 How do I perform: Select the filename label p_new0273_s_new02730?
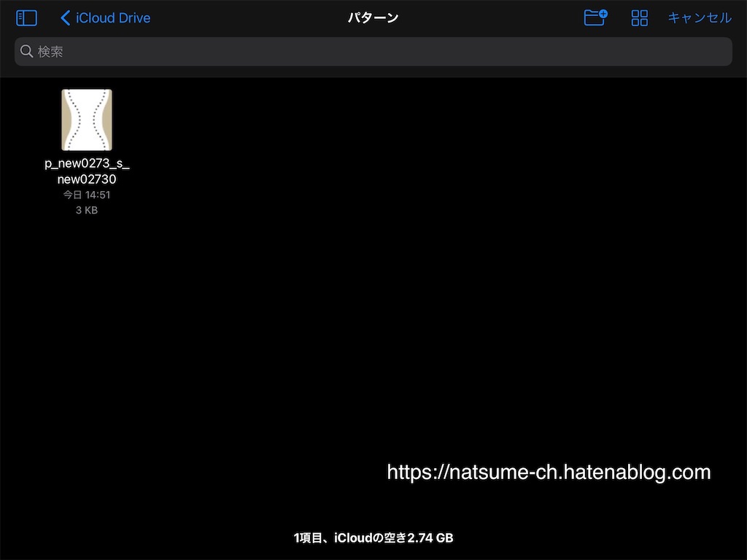pos(86,171)
